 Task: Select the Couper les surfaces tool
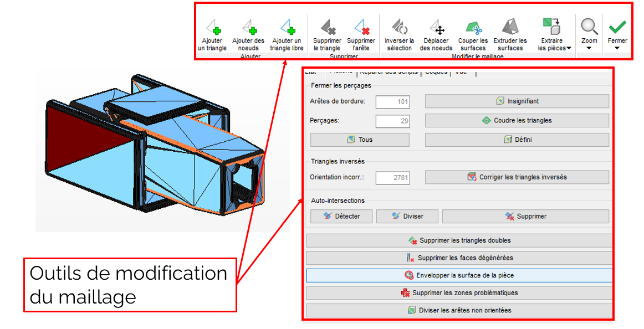click(x=473, y=34)
